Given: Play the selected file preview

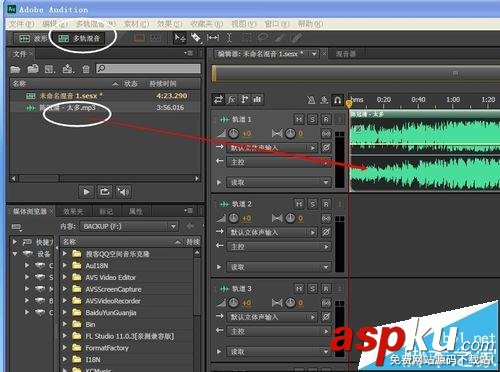Looking at the screenshot, I should point(86,192).
